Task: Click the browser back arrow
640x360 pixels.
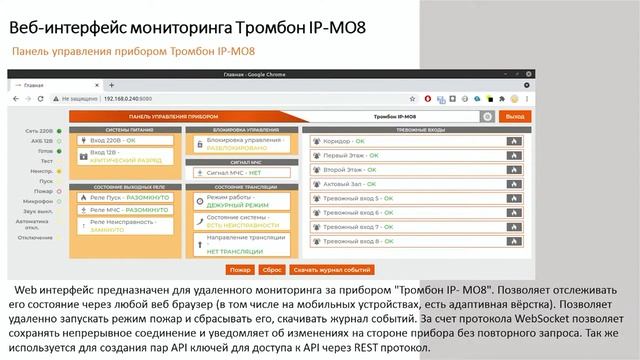Action: [x=16, y=99]
